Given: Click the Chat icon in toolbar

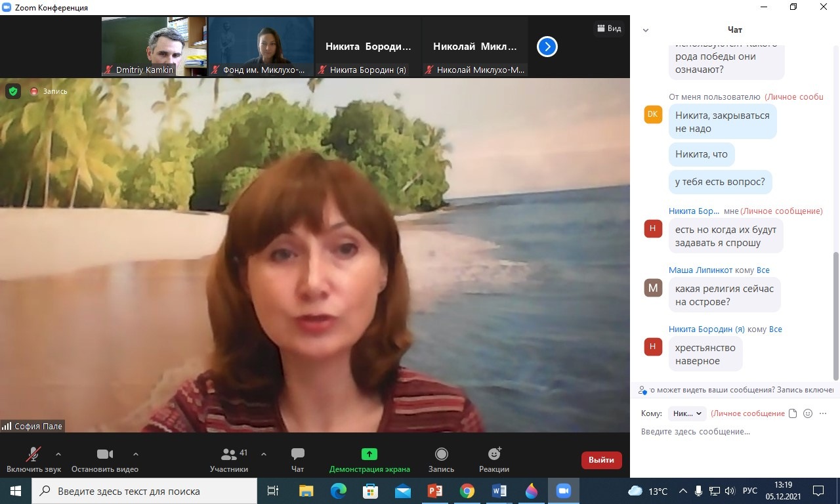Looking at the screenshot, I should [297, 454].
